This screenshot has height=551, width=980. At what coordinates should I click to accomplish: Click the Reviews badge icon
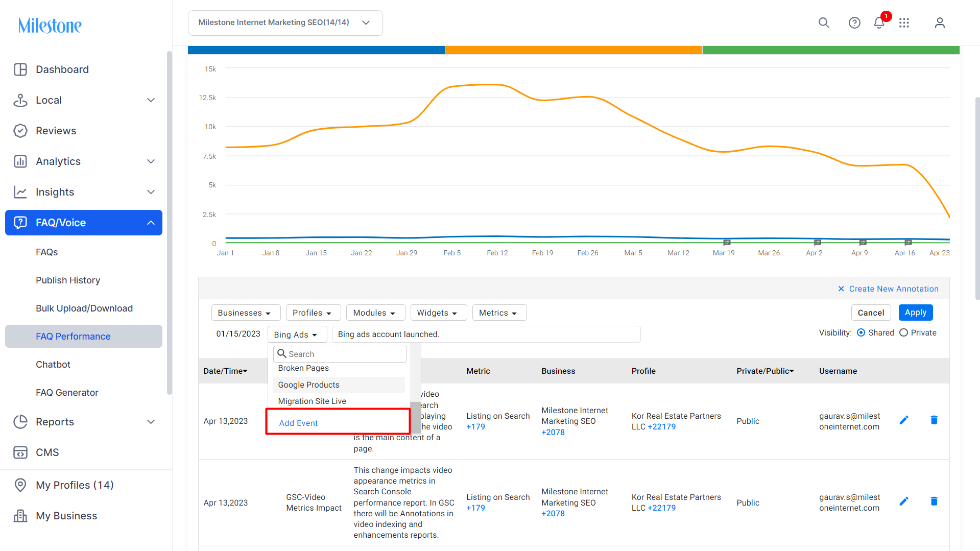(20, 131)
